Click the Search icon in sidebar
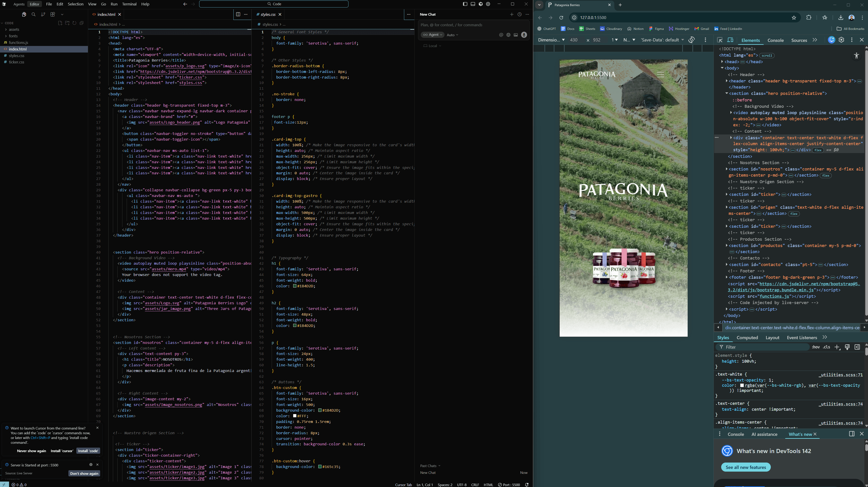Screen dimensions: 868x487 point(33,14)
